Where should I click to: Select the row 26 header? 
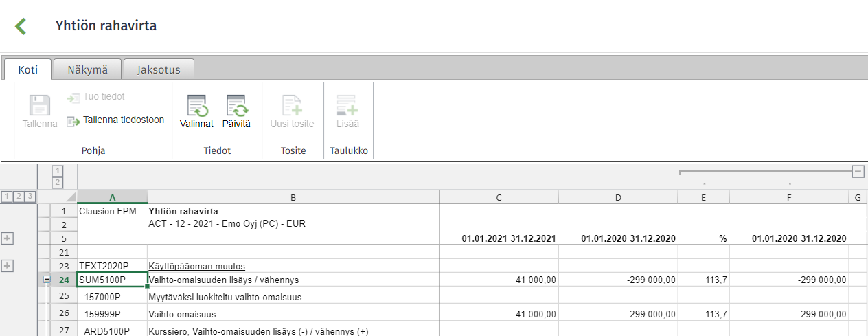pos(64,314)
